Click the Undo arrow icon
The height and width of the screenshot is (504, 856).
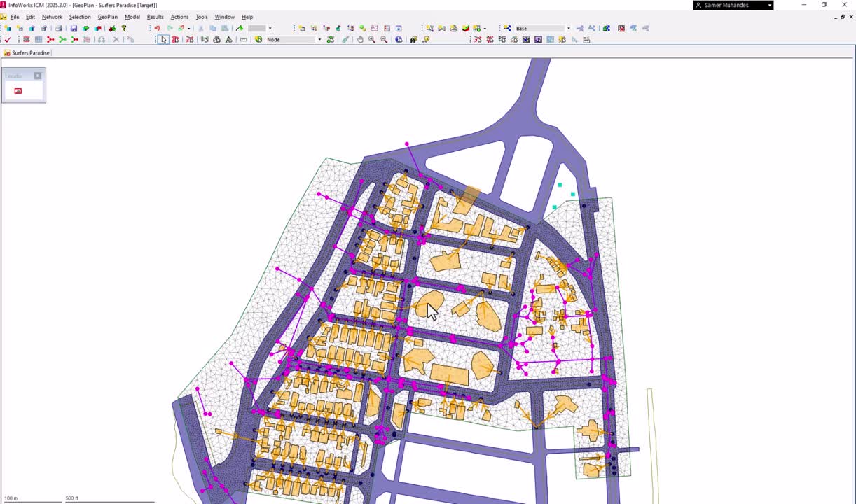[x=157, y=29]
